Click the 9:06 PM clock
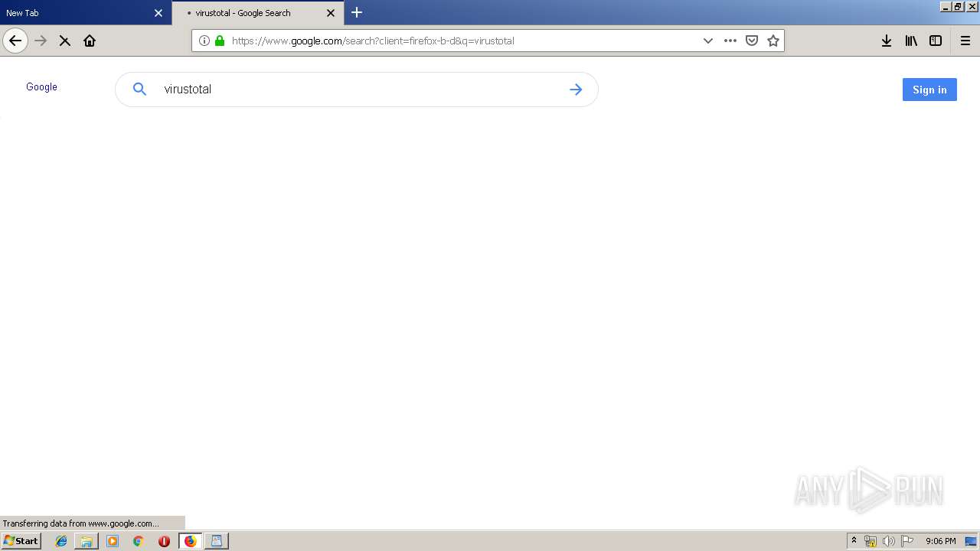This screenshot has height=551, width=980. [940, 541]
